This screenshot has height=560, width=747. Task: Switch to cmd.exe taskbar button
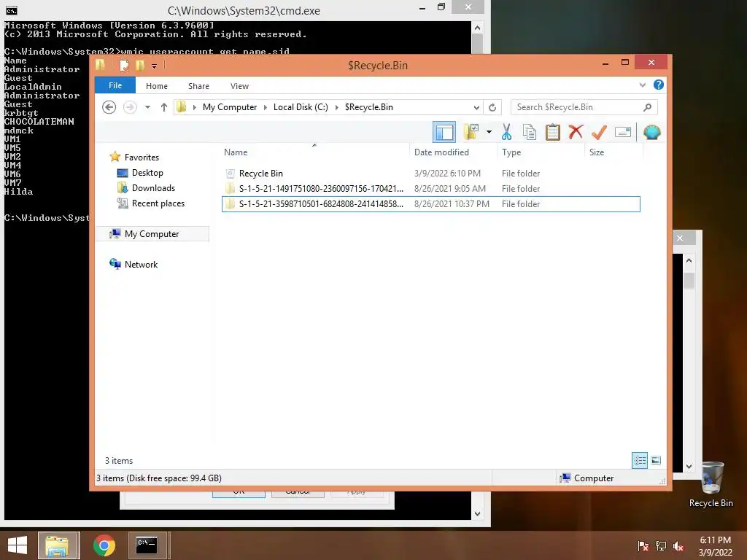[x=147, y=545]
